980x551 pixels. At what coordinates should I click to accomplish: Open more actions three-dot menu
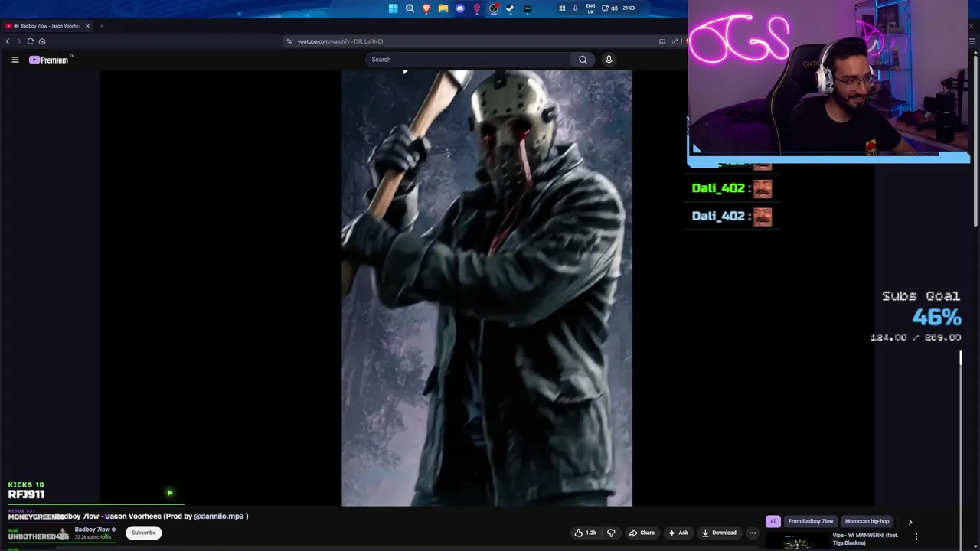753,533
